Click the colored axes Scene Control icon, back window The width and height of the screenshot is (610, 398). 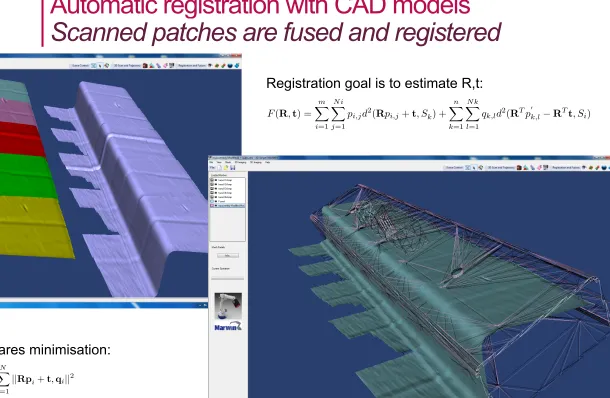point(107,65)
